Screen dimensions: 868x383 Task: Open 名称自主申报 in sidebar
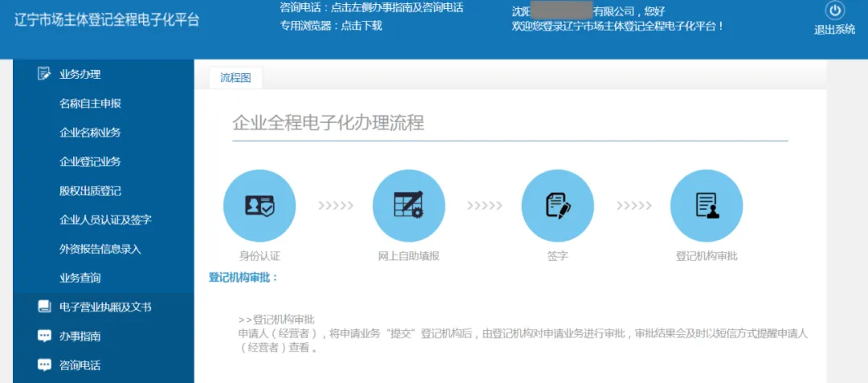[x=90, y=103]
